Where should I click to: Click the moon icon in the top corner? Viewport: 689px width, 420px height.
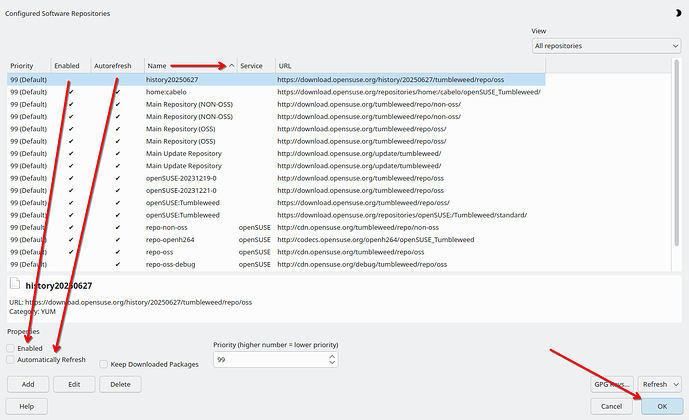[678, 13]
